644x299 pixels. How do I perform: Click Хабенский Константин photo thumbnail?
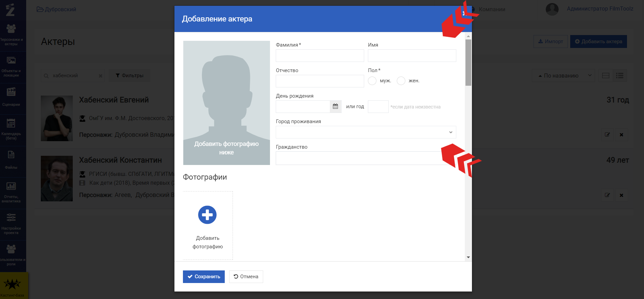tap(57, 179)
